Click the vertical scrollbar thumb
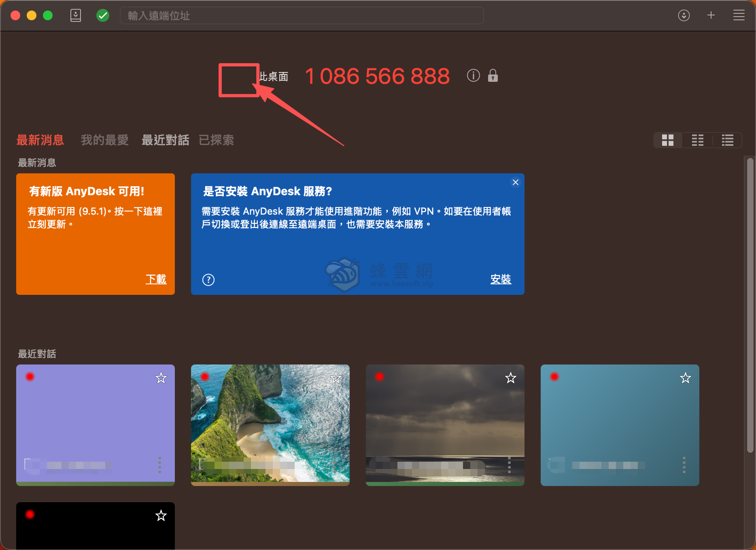756x550 pixels. click(x=750, y=305)
